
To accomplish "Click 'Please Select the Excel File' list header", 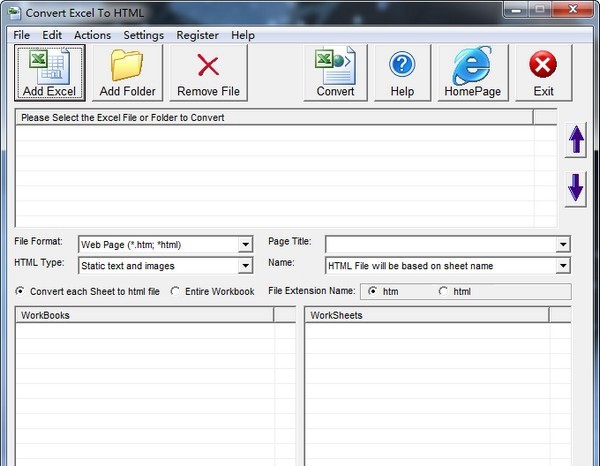I will tap(274, 117).
